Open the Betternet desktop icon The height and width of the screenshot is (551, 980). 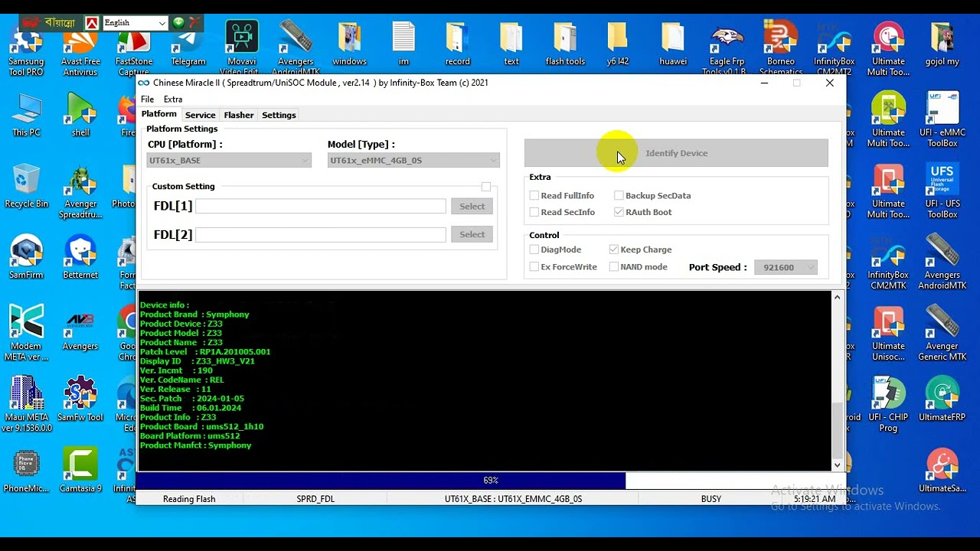click(80, 257)
